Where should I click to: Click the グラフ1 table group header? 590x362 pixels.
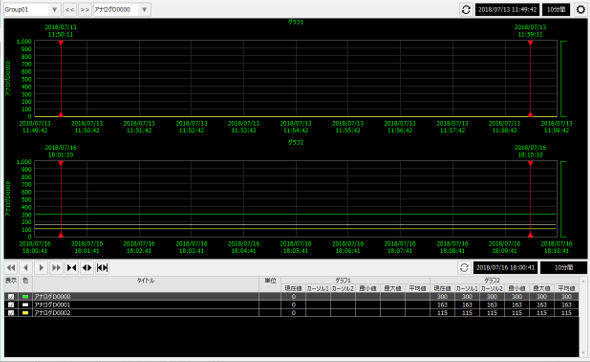point(343,281)
